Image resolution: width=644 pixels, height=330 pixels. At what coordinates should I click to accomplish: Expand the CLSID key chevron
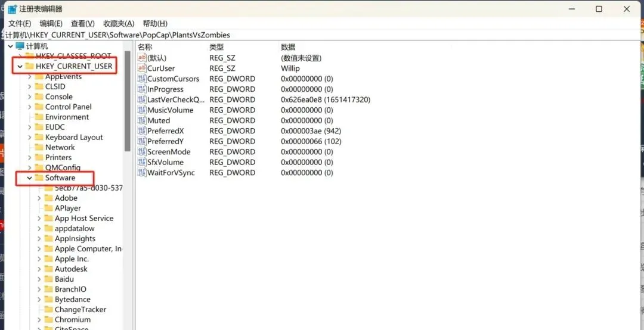coord(30,86)
